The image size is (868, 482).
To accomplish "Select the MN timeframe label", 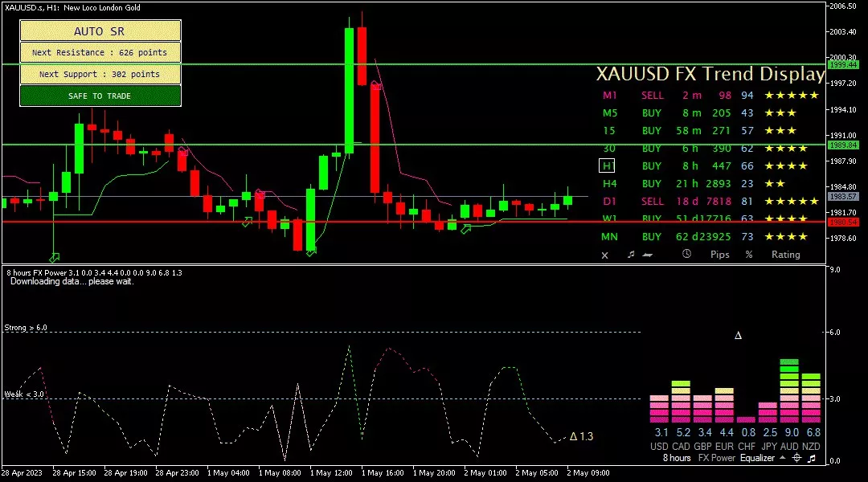I will (609, 237).
